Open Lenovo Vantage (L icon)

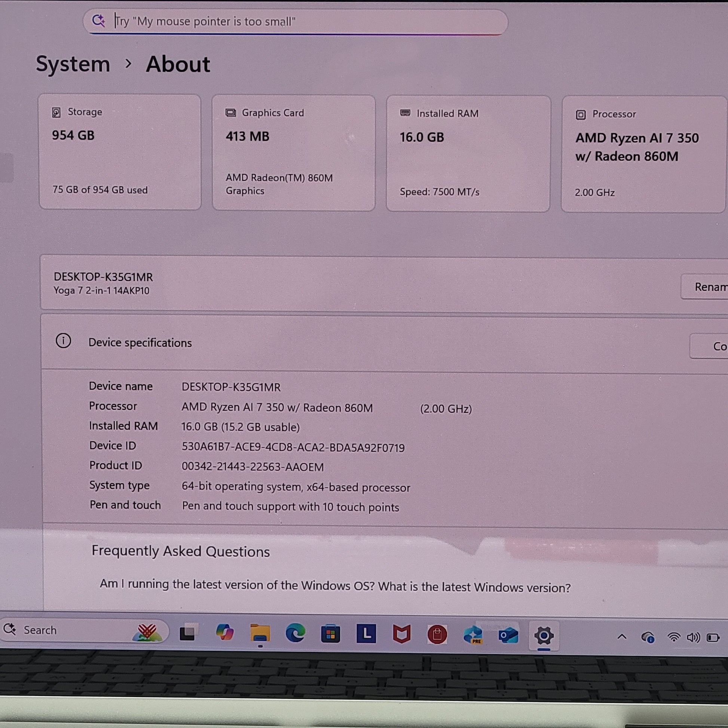click(366, 634)
